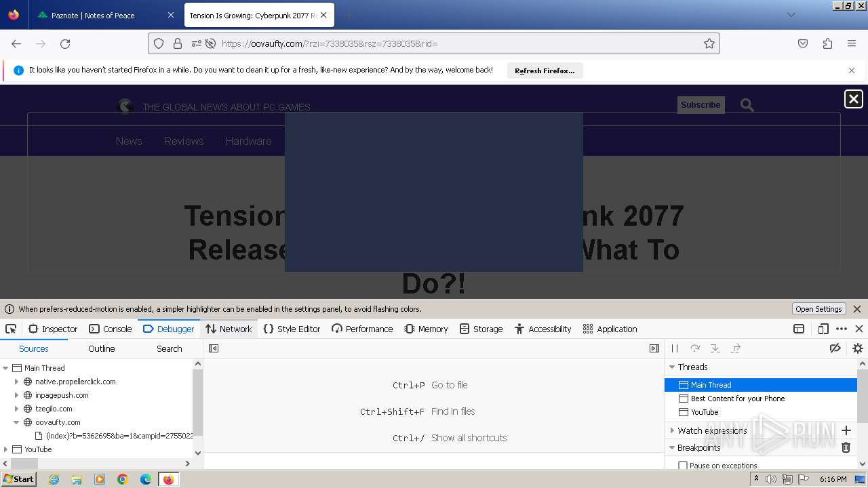Screen dimensions: 868x488
Task: Collapse oovaufty.com source node
Action: click(x=16, y=422)
